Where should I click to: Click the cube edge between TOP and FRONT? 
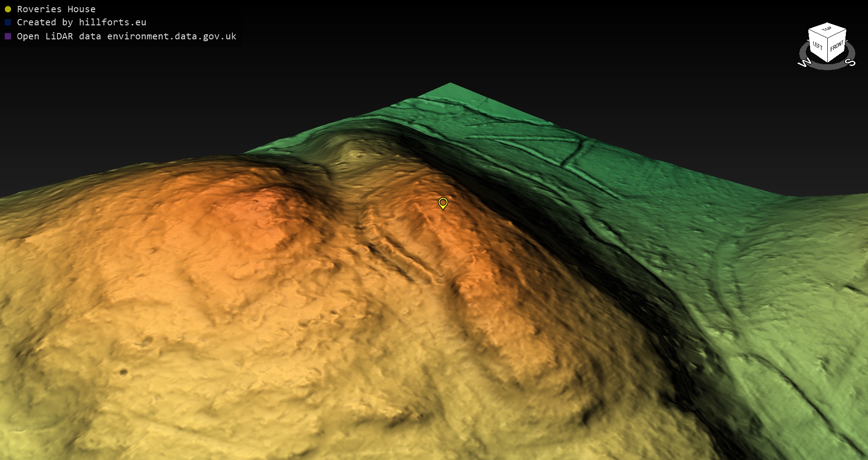[837, 33]
